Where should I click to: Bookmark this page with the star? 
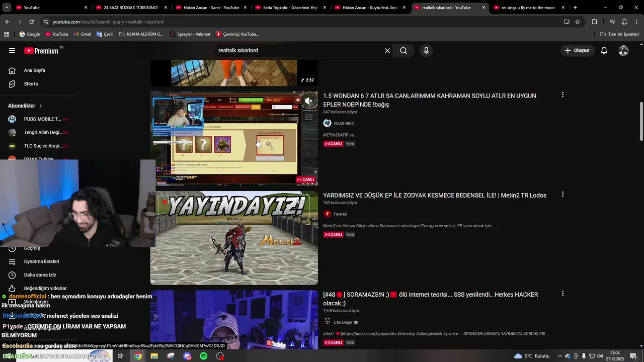tap(578, 22)
